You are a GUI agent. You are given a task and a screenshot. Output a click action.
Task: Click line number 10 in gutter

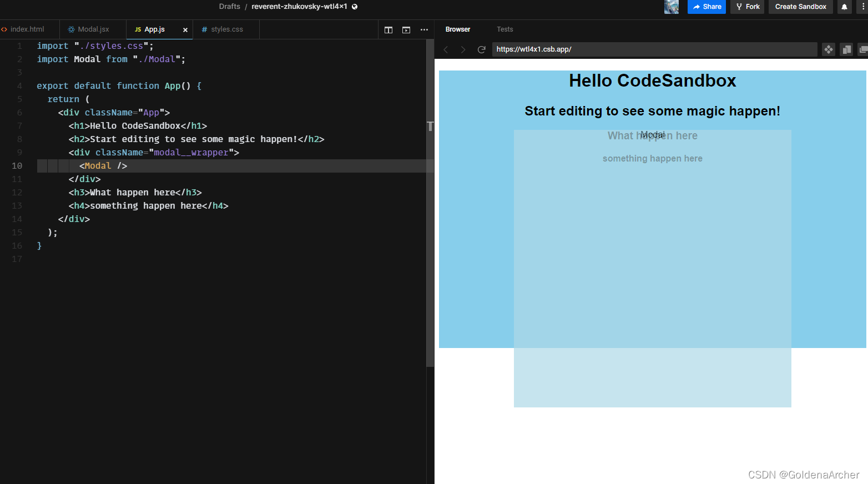17,166
